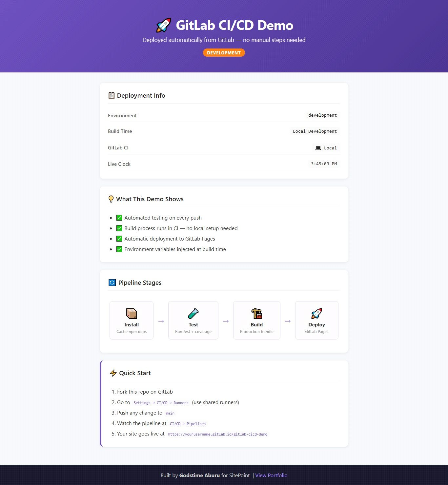This screenshot has width=448, height=485.
Task: Click the GitLab CI row label
Action: [118, 147]
